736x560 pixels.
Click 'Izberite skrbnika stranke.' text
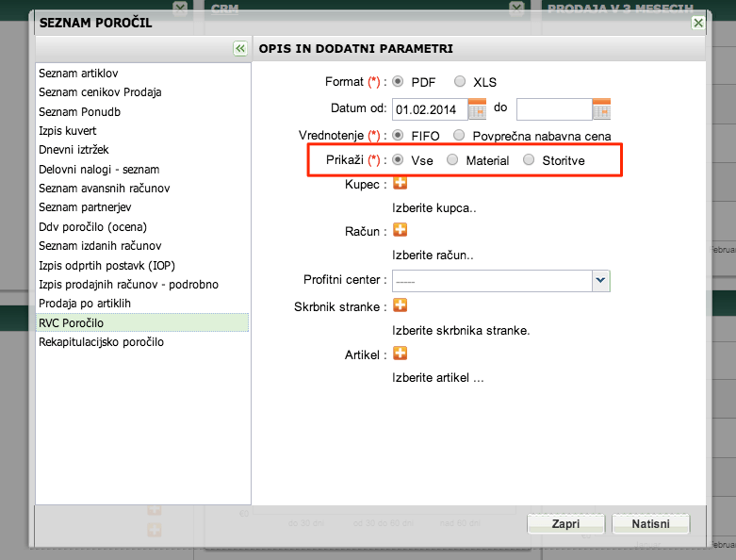tap(461, 331)
